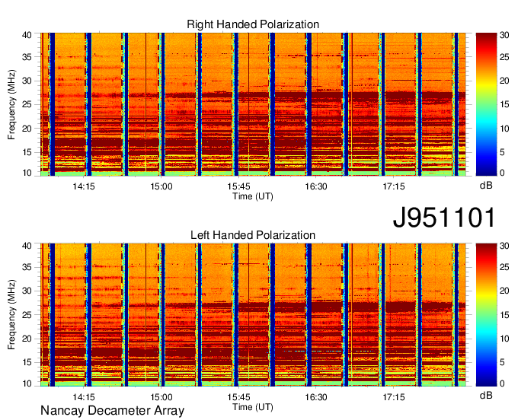Viewport: 518px width, 420px height.
Task: Click the 'Frequency (MHz)' axis label of top plot
Action: (11, 104)
